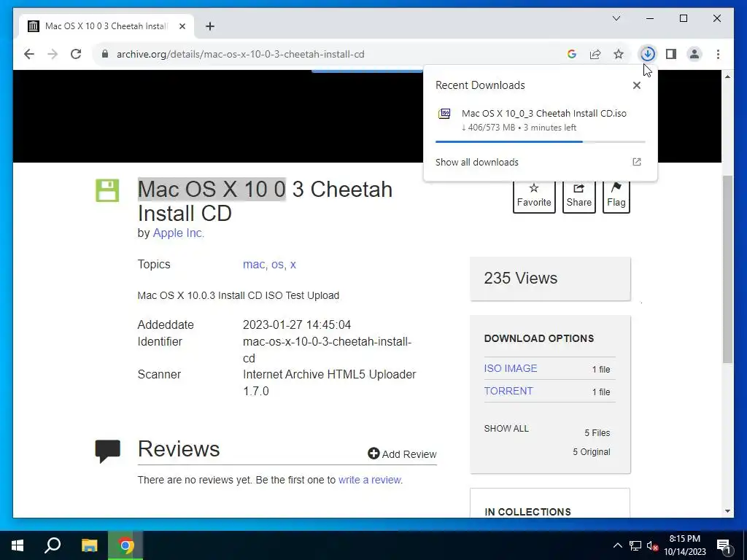Screen dimensions: 747x560
Task: Open Google search side icon
Action: click(572, 54)
